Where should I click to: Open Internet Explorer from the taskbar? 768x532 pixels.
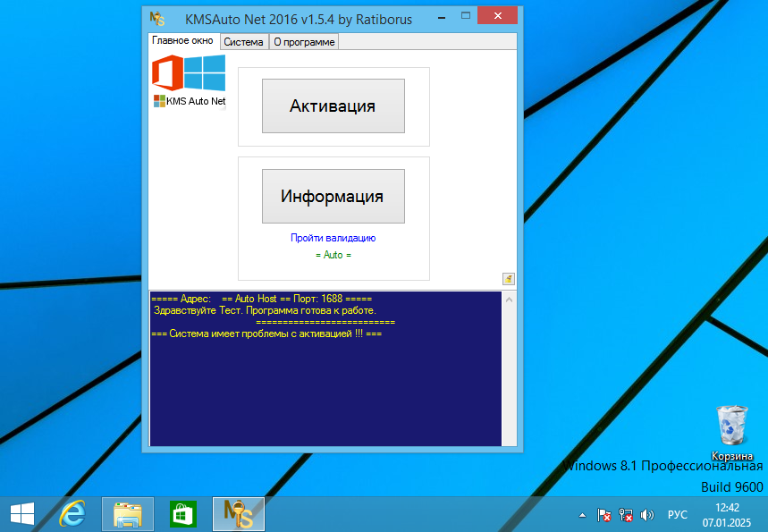(x=72, y=514)
